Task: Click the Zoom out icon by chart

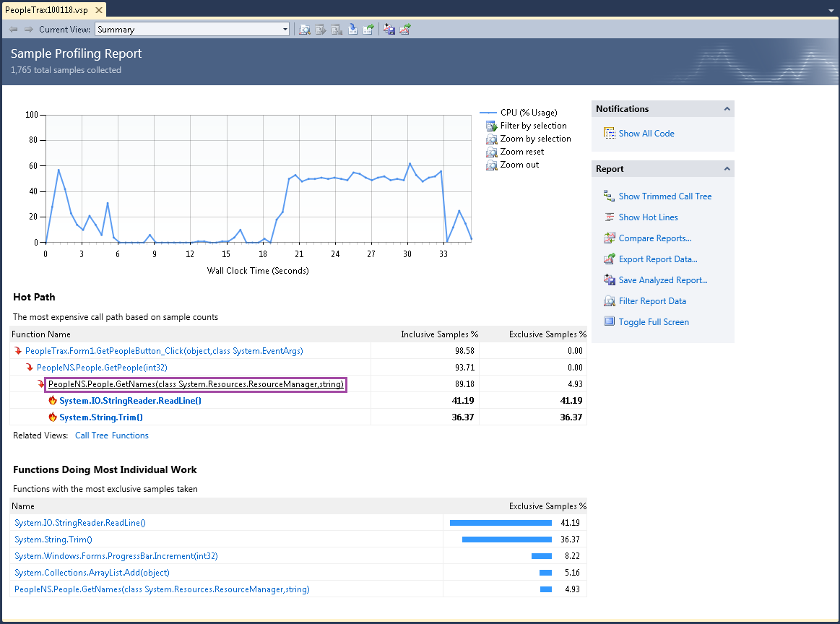Action: tap(492, 165)
